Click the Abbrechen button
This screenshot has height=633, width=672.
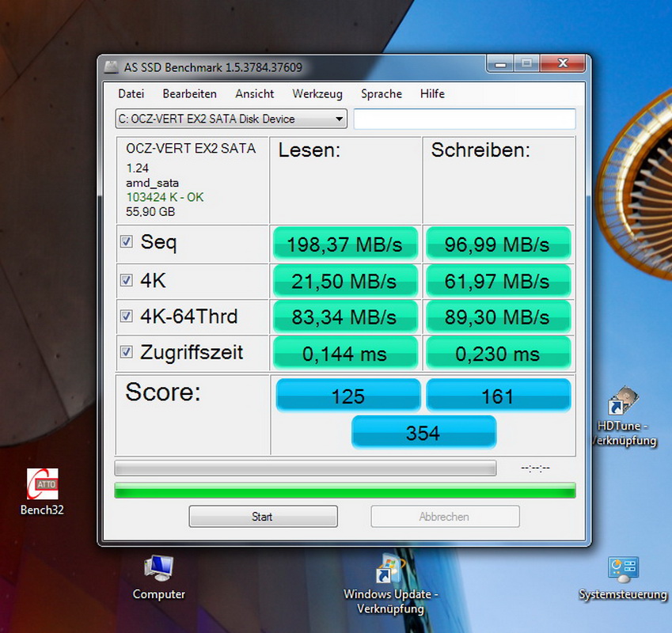click(445, 517)
